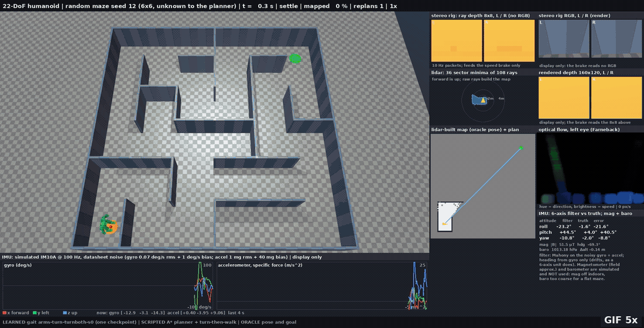The image size is (644, 328).
Task: Open the right rendered depth 160x120 image
Action: click(616, 98)
